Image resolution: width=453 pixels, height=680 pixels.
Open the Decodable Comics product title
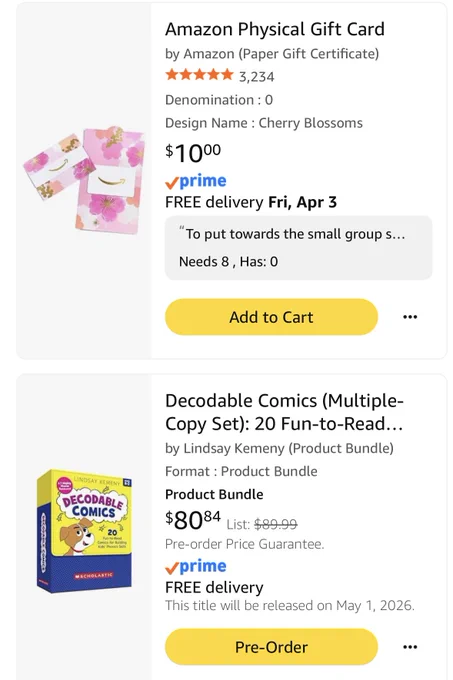tap(284, 412)
